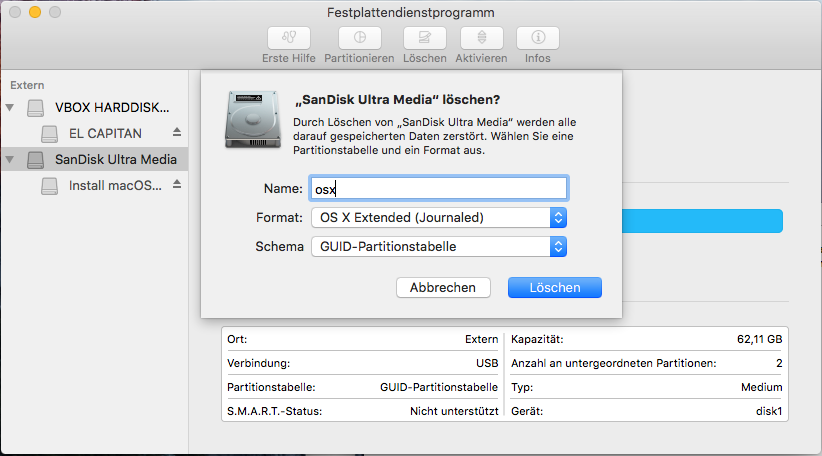The image size is (822, 456).
Task: Click the Extern sidebar header
Action: (x=27, y=85)
